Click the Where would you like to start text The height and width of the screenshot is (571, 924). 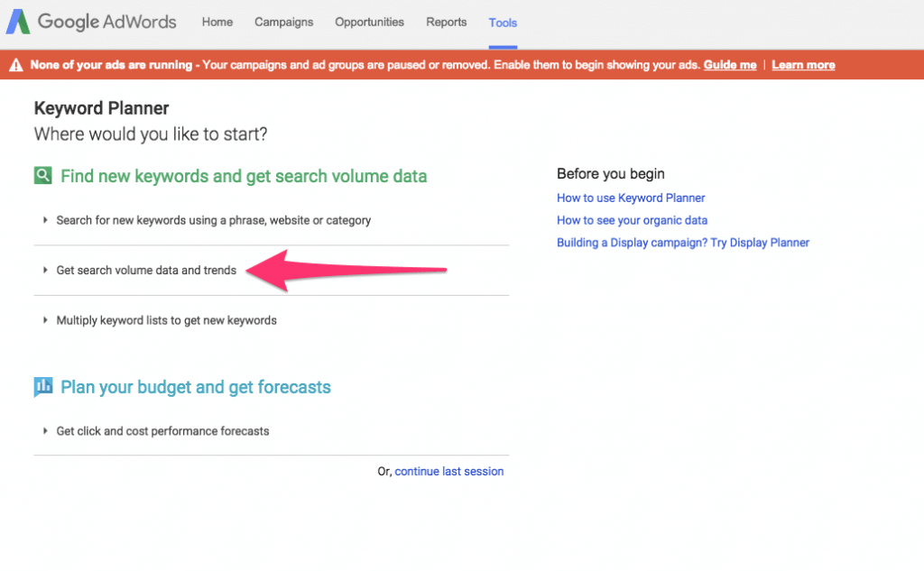point(151,134)
